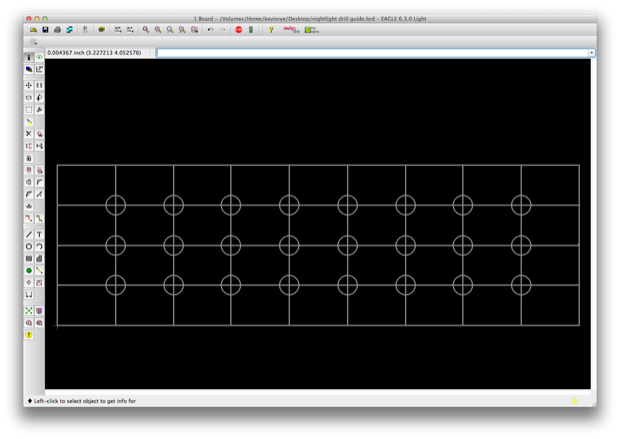Screen dimensions: 620x439
Task: Select the Delete X tool
Action: click(x=29, y=134)
